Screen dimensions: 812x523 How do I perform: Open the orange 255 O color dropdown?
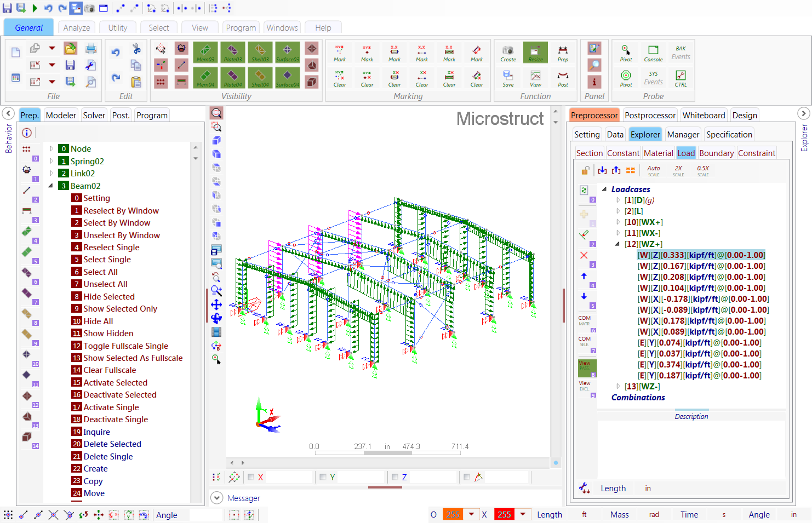tap(471, 514)
